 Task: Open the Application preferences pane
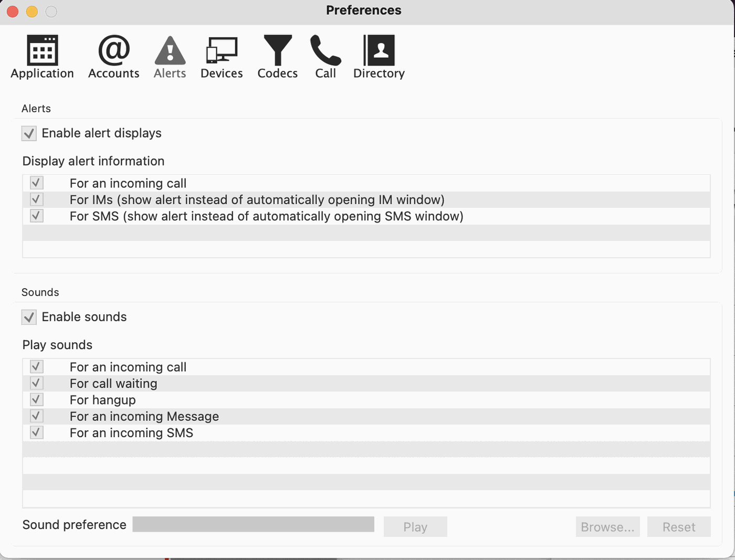pyautogui.click(x=42, y=57)
